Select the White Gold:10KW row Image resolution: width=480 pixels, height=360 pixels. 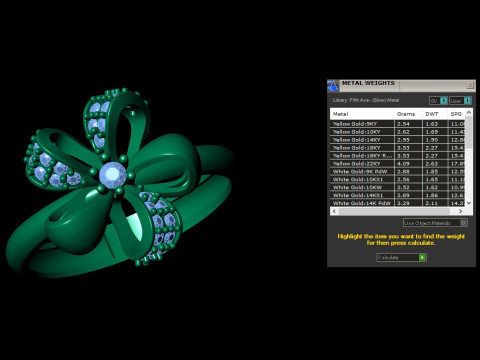[x=398, y=187]
